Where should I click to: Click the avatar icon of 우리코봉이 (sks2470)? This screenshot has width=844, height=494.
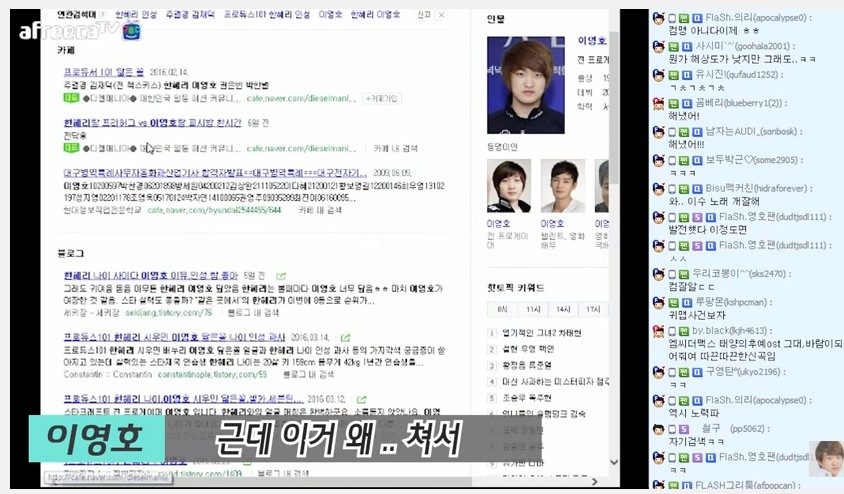click(x=658, y=274)
